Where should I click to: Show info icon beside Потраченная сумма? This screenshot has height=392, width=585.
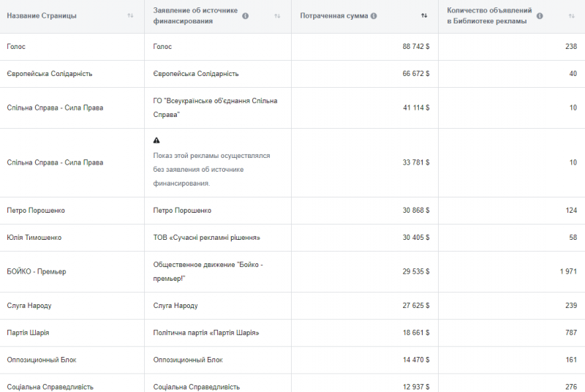[374, 16]
